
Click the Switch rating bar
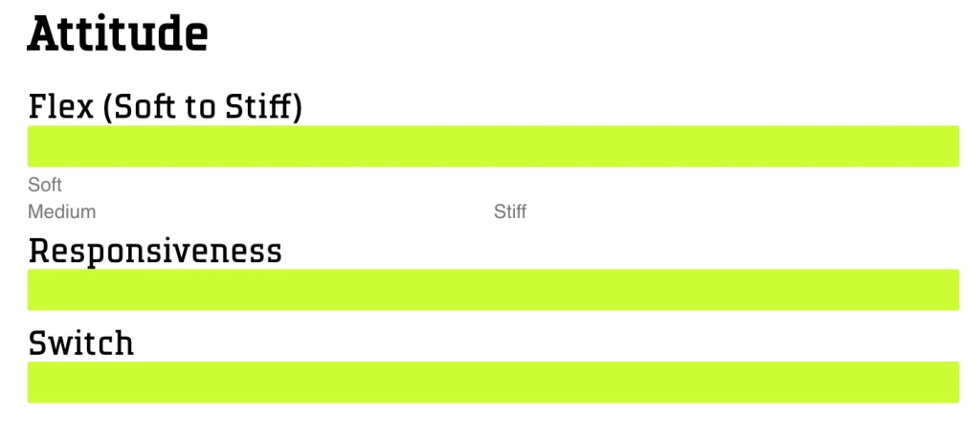(493, 382)
